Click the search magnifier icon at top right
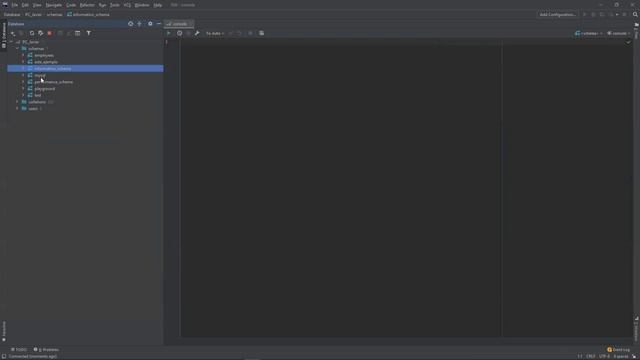Viewport: 640px width, 360px height. click(x=635, y=14)
